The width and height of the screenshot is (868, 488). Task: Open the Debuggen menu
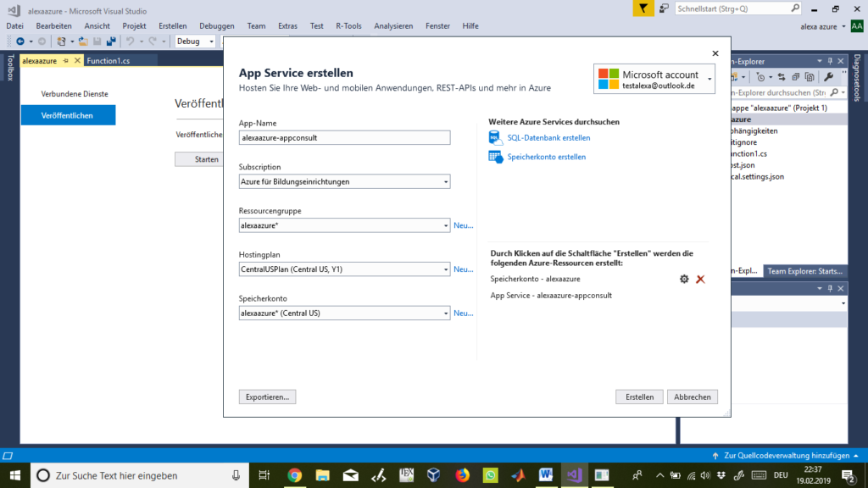pyautogui.click(x=216, y=26)
